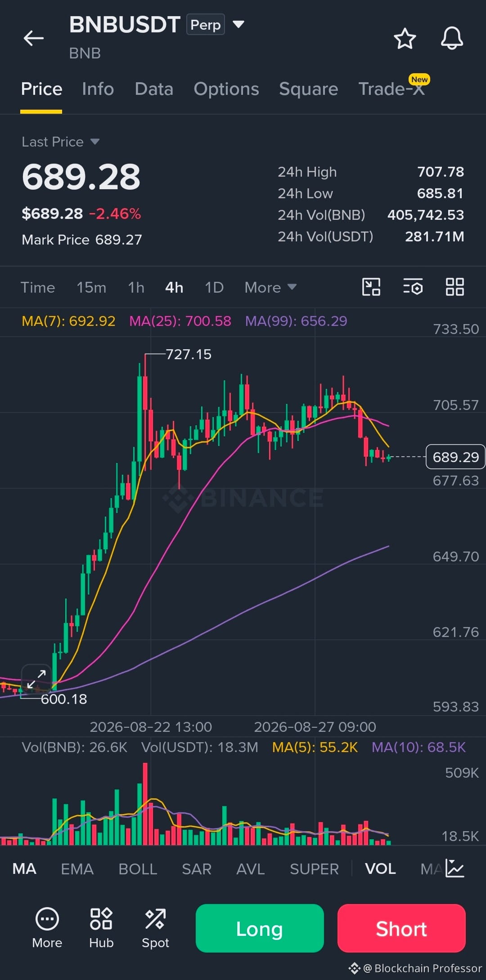The width and height of the screenshot is (486, 980).
Task: Open the chart drawing tools icon
Action: coord(371,287)
